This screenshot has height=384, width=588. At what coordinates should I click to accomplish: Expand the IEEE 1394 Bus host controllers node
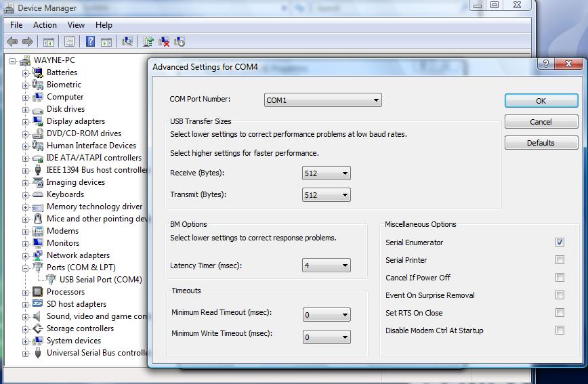click(x=25, y=171)
